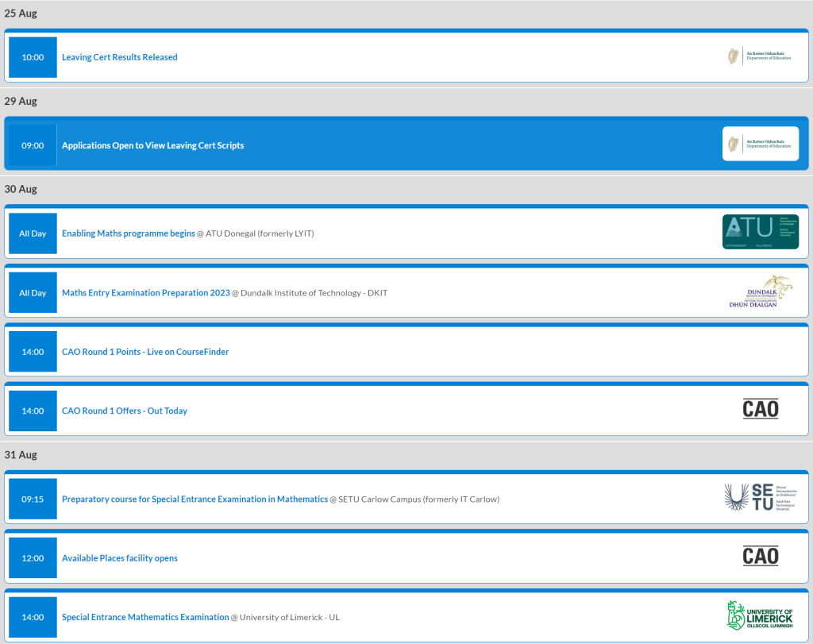The height and width of the screenshot is (644, 813).
Task: Open Special Entrance Mathematics Examination event
Action: click(x=145, y=617)
